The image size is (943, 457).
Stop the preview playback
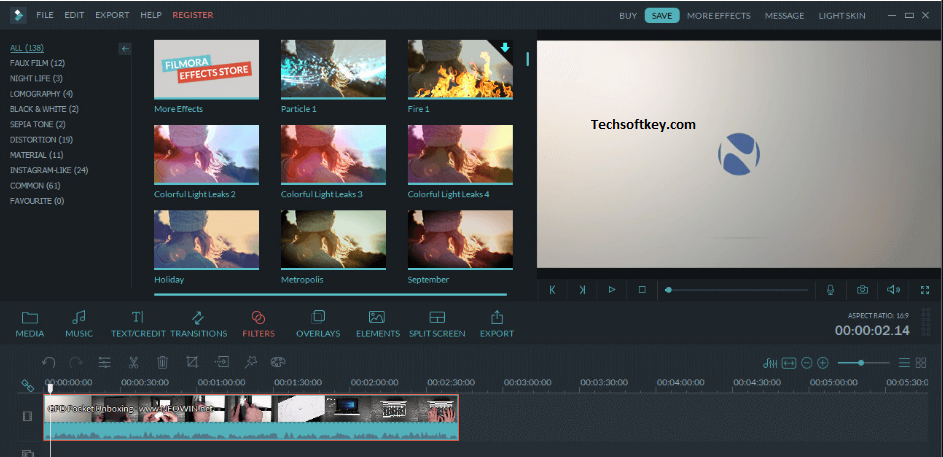coord(642,290)
